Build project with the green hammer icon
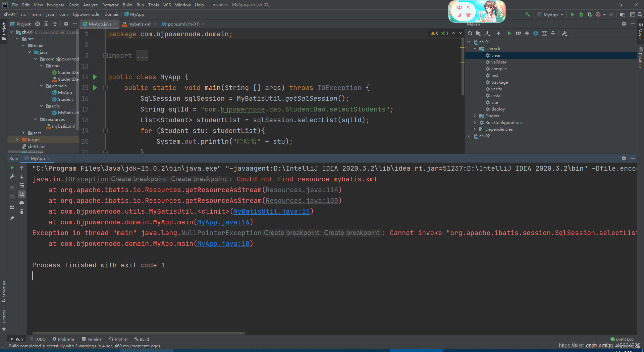 point(527,14)
